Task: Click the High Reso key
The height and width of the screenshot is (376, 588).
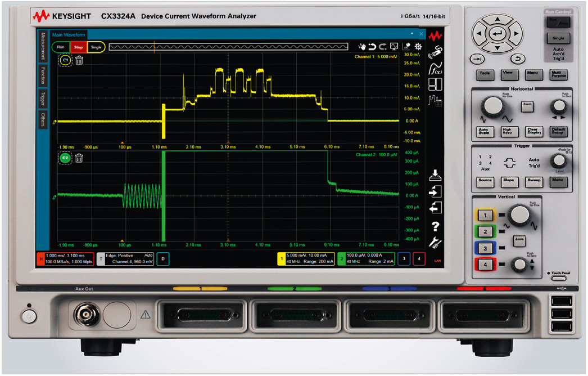Action: coord(509,132)
